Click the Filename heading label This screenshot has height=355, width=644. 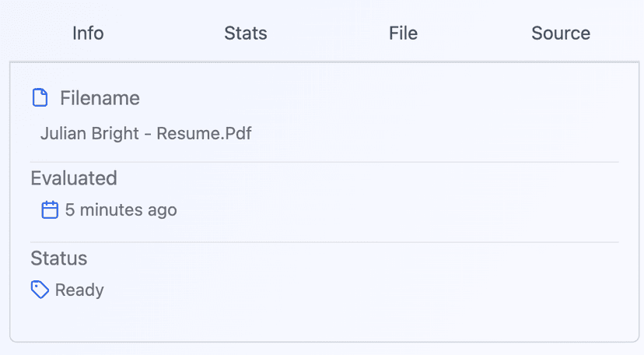[x=100, y=98]
